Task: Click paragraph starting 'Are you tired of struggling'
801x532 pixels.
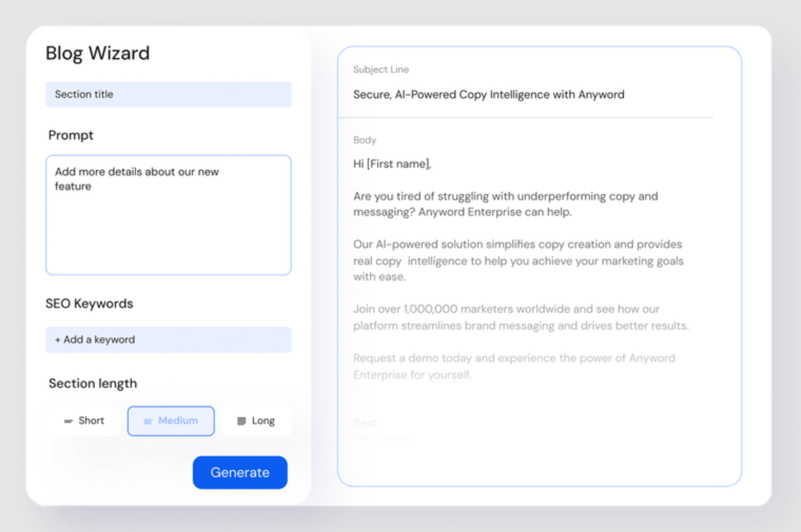Action: tap(505, 204)
